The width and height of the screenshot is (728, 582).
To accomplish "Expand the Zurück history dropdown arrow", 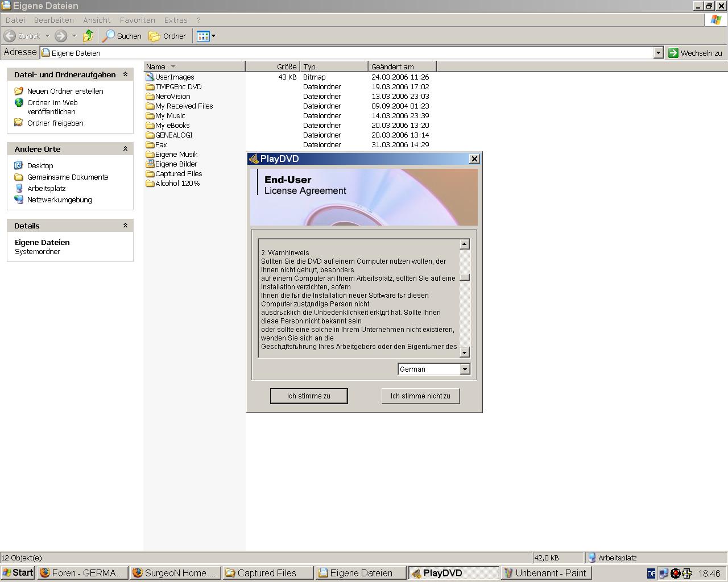I will [47, 36].
